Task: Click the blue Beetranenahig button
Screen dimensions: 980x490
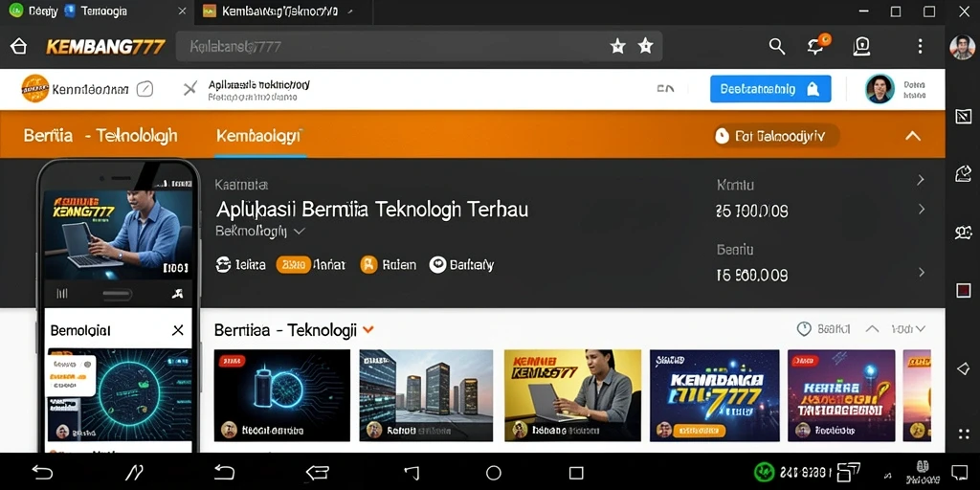Action: [770, 89]
